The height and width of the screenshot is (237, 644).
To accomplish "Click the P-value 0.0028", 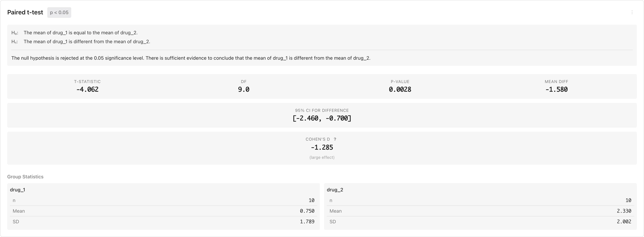I will [400, 90].
